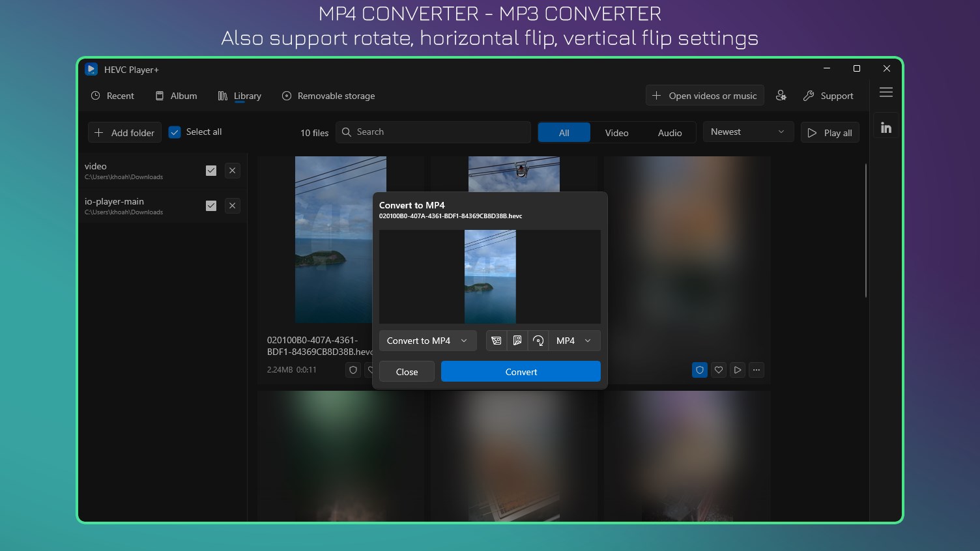Screen dimensions: 980x551
Task: Click the play icon beside the three-dots button
Action: click(x=738, y=370)
